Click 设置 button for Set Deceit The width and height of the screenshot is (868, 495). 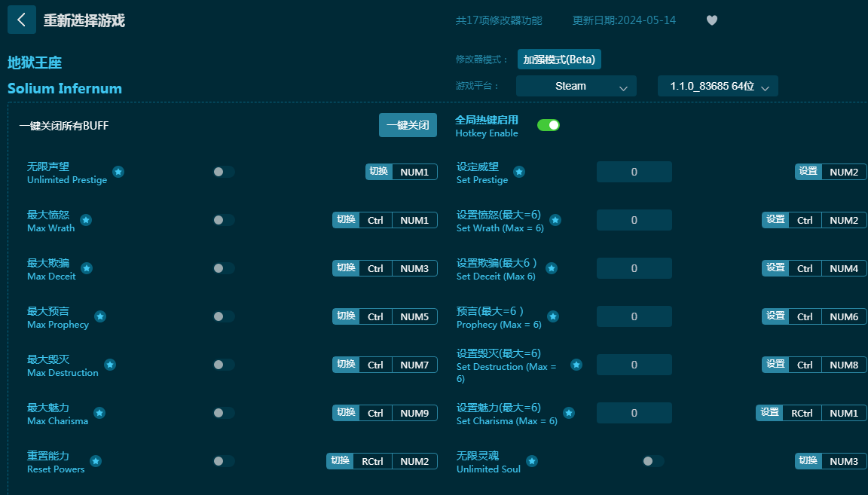775,268
